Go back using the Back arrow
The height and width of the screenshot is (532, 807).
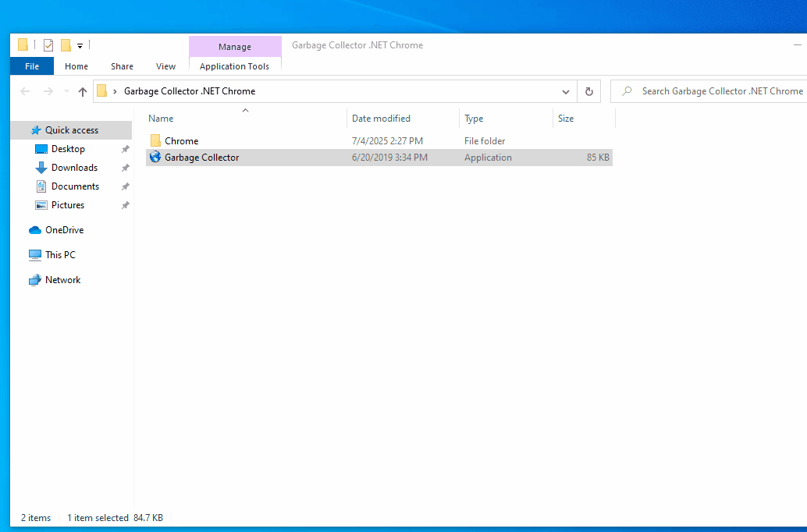click(25, 91)
